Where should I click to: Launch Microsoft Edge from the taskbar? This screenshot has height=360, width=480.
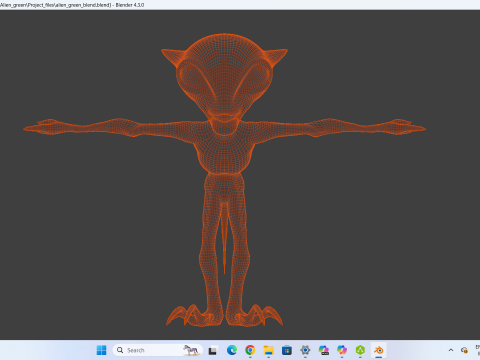click(232, 350)
